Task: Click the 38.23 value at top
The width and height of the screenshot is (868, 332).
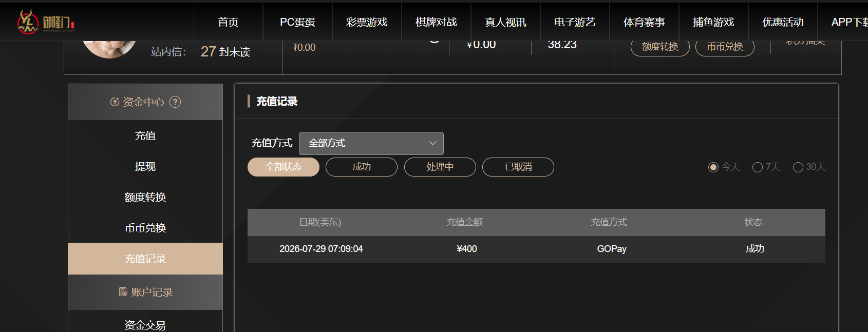Action: pyautogui.click(x=562, y=45)
